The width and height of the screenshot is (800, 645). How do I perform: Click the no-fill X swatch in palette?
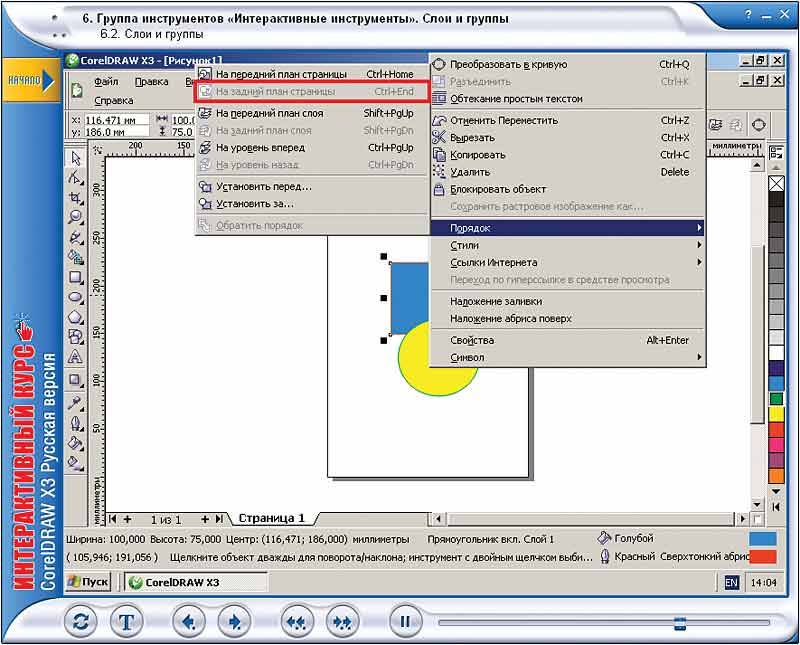776,184
